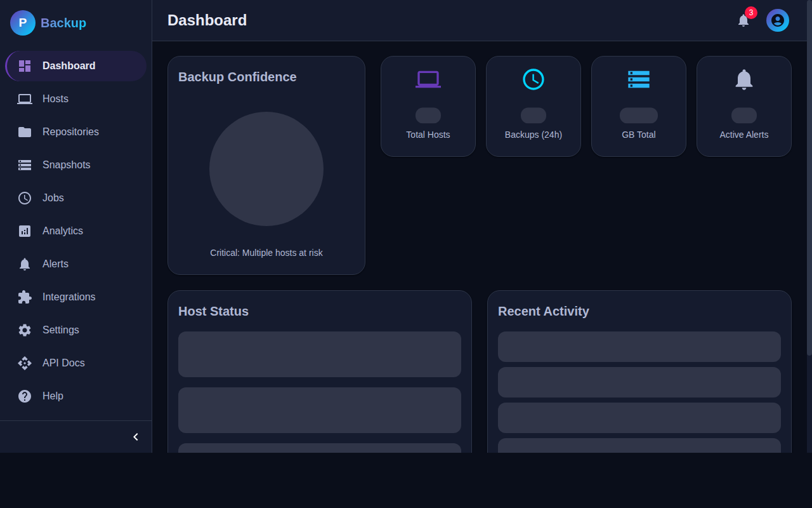Click the Backup Confidence gauge circle
812x508 pixels.
266,169
